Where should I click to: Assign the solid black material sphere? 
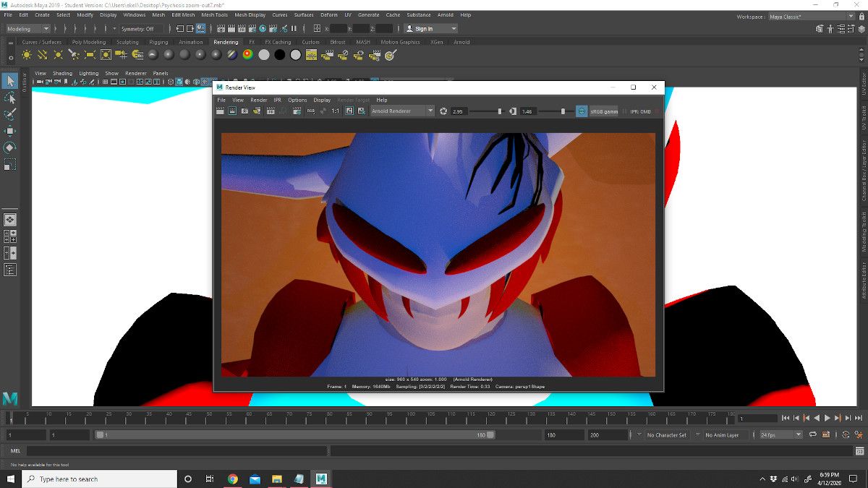[x=279, y=55]
